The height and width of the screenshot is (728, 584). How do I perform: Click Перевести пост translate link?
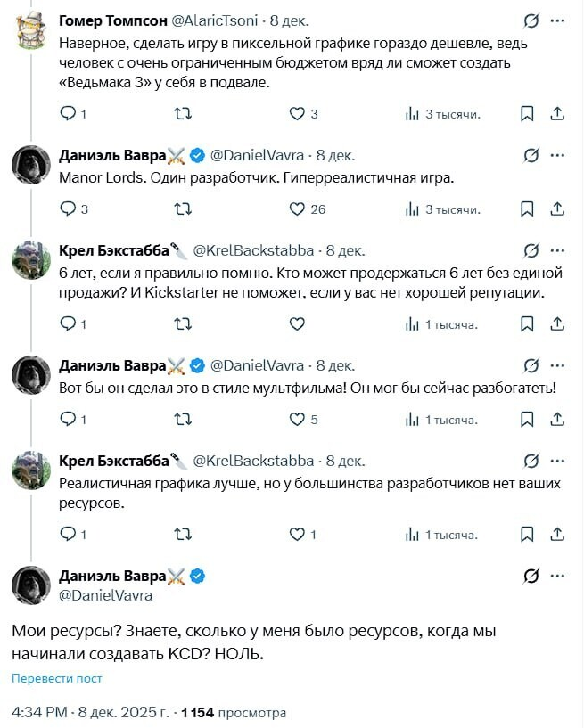coord(57,678)
